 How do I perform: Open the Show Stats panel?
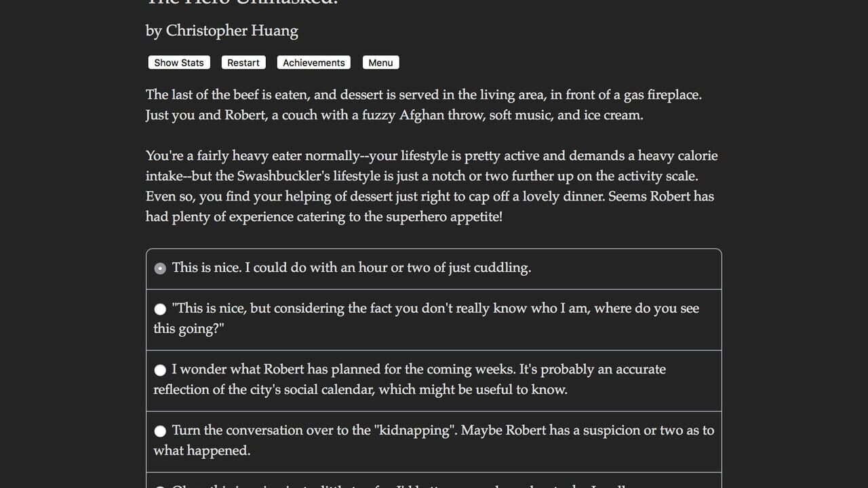pyautogui.click(x=179, y=62)
